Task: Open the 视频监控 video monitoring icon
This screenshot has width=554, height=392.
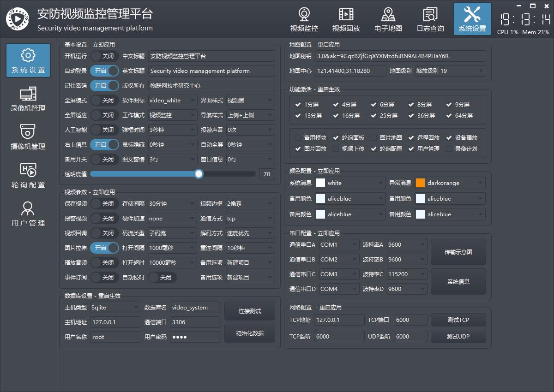Action: (304, 19)
